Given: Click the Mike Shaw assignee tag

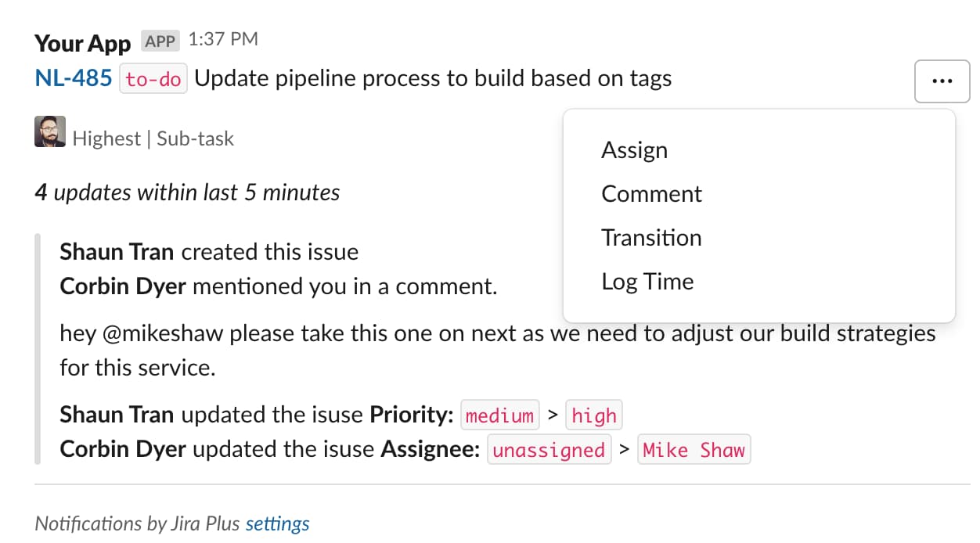Looking at the screenshot, I should (694, 450).
